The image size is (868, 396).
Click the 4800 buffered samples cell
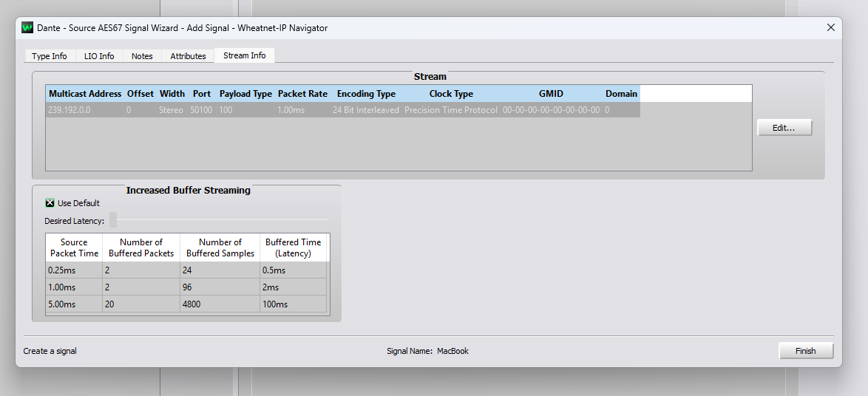220,304
